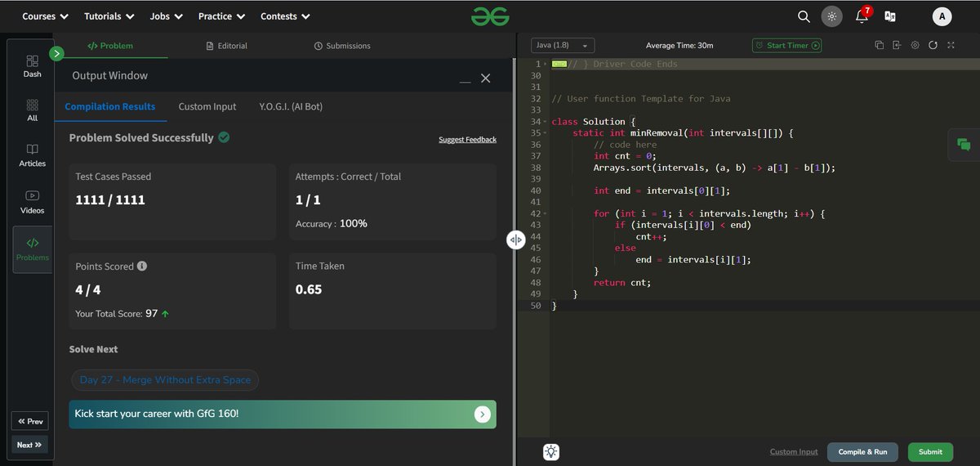Click the import/load code icon in editor toolbar

click(x=897, y=46)
